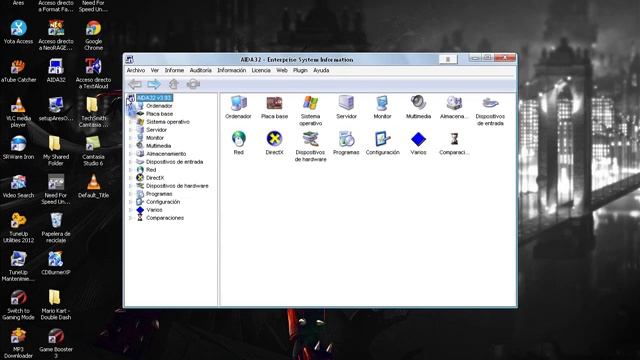Open the Ver menu
The height and width of the screenshot is (360, 640).
(155, 70)
